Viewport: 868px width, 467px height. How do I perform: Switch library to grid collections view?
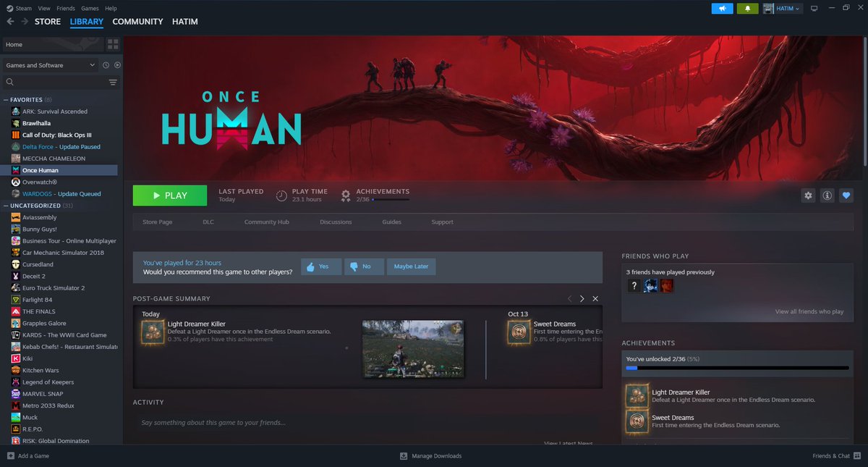click(113, 45)
